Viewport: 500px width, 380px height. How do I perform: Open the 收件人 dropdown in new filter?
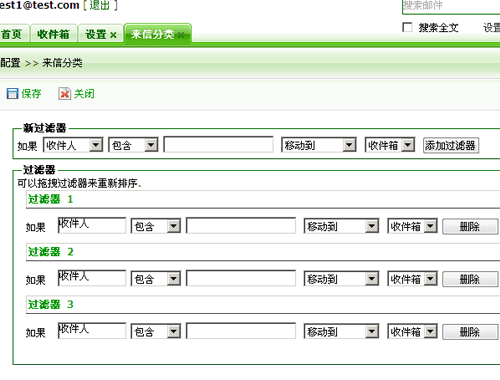coord(73,145)
